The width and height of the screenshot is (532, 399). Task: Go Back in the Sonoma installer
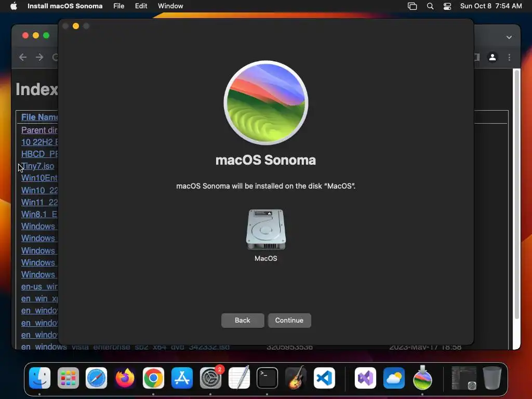pos(243,320)
